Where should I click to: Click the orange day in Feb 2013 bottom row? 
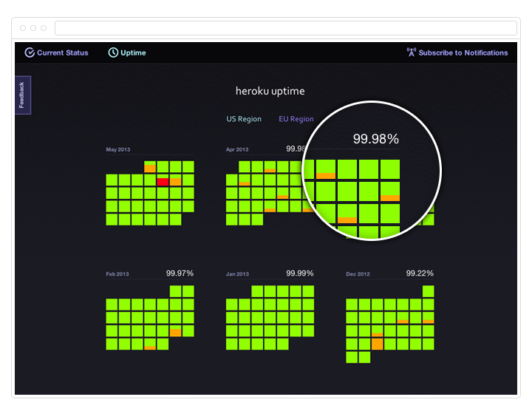(x=150, y=346)
